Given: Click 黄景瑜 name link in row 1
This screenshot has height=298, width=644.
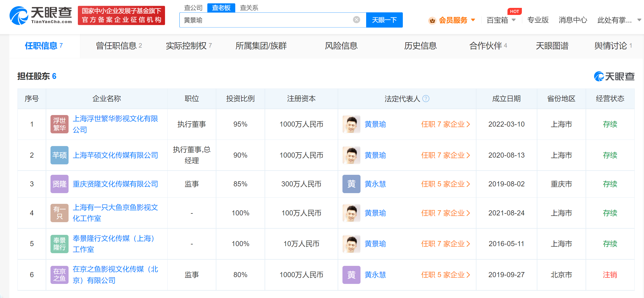Looking at the screenshot, I should (375, 124).
